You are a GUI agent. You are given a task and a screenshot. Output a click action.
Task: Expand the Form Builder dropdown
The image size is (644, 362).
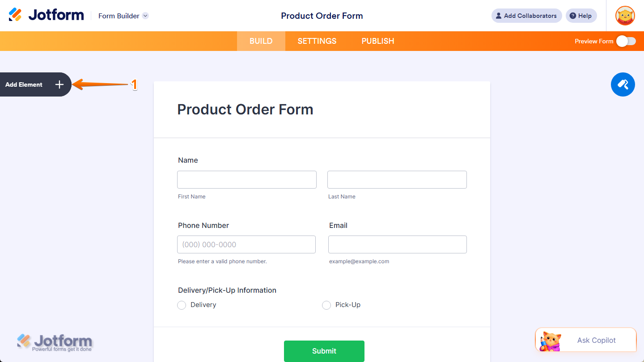(x=123, y=16)
